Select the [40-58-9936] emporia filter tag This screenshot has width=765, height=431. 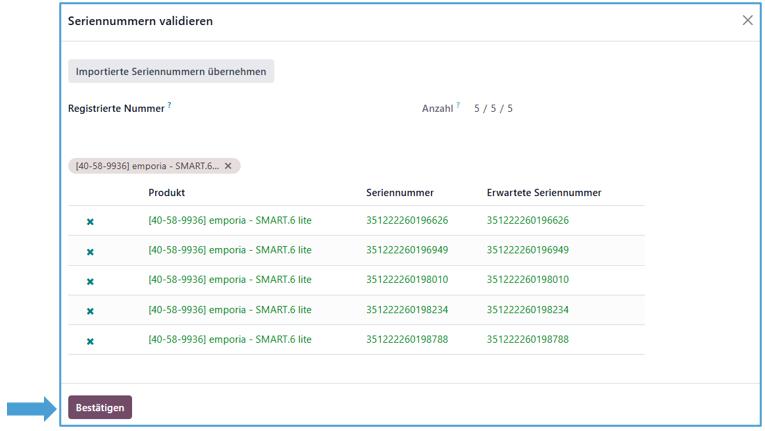point(146,166)
